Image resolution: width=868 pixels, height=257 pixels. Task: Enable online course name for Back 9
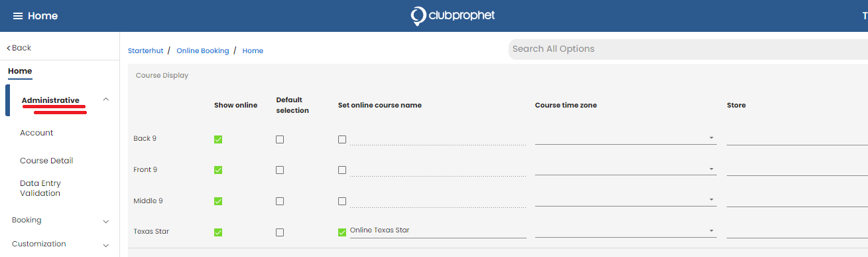[342, 139]
